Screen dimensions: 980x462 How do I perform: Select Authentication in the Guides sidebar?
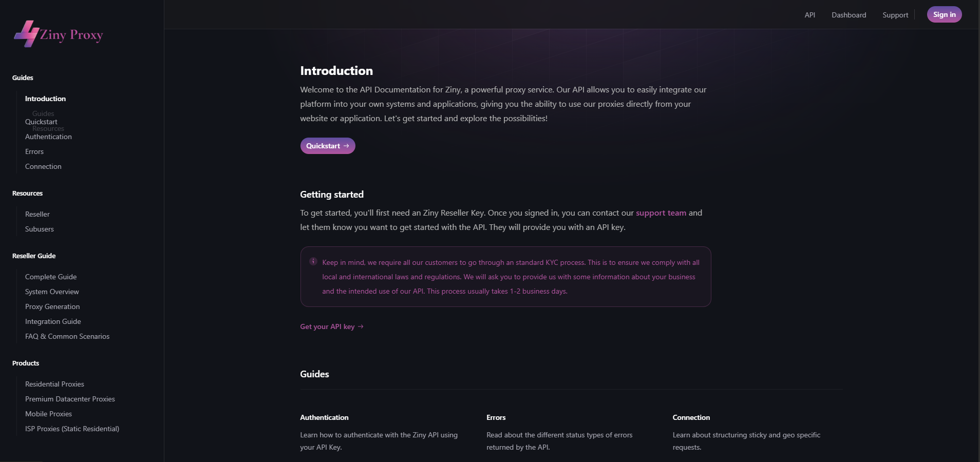pos(48,137)
